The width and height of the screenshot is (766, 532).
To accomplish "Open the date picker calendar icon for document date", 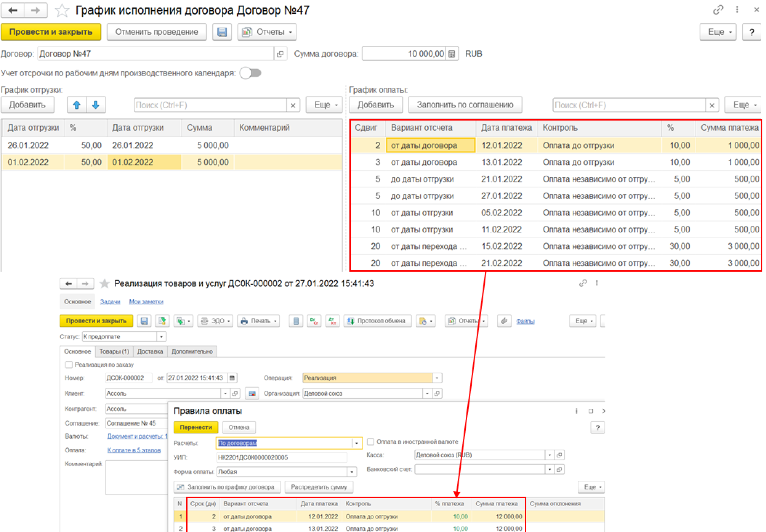I will point(232,378).
